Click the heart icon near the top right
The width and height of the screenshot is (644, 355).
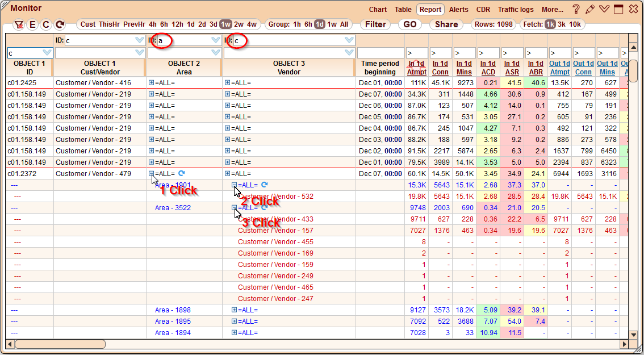[x=604, y=9]
